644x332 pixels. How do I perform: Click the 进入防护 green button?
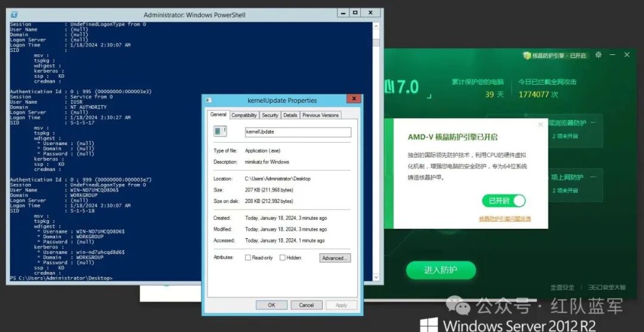(x=441, y=270)
